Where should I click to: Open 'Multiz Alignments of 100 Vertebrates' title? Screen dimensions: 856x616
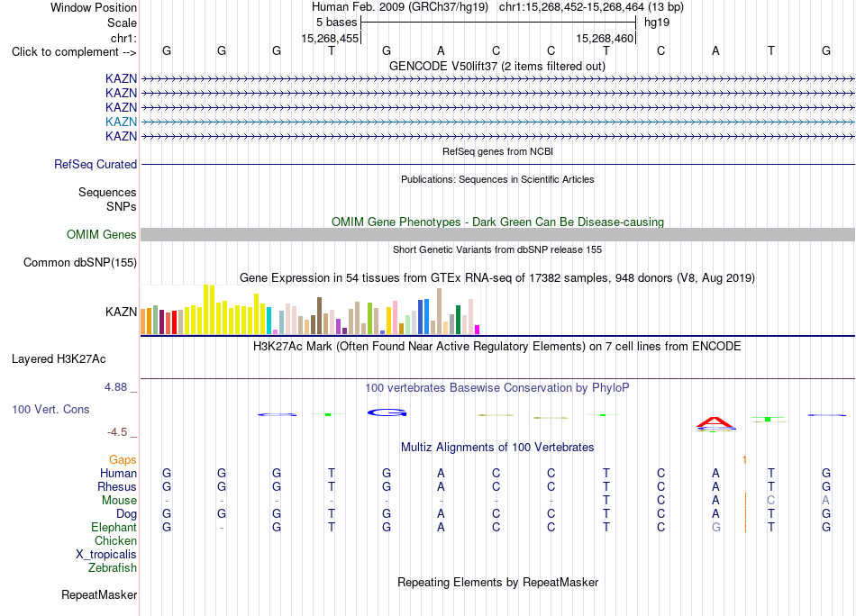point(497,448)
